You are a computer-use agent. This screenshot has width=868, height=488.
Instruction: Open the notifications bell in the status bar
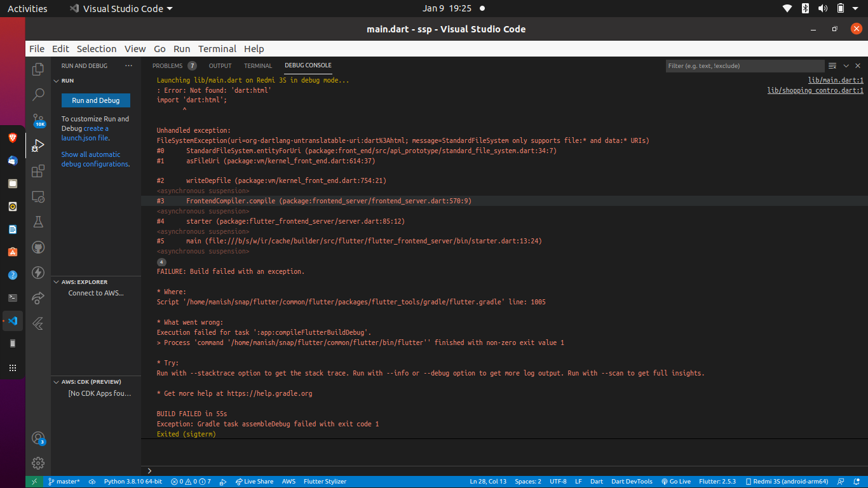[x=857, y=482]
